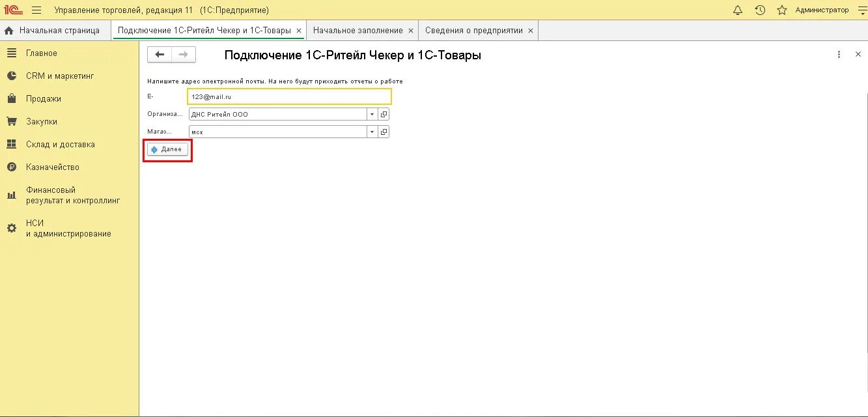Screen dimensions: 868x417
Task: Click the Финансовый результат chart icon
Action: click(11, 195)
